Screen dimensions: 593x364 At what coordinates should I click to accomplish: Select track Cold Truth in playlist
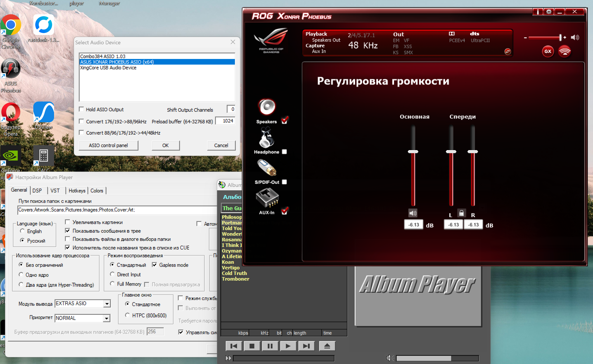pyautogui.click(x=234, y=273)
